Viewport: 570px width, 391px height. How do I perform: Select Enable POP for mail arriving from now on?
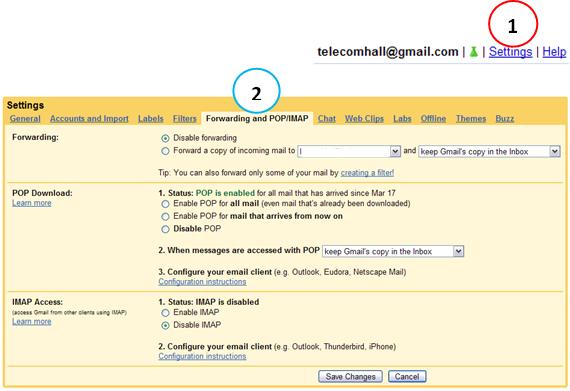[165, 217]
